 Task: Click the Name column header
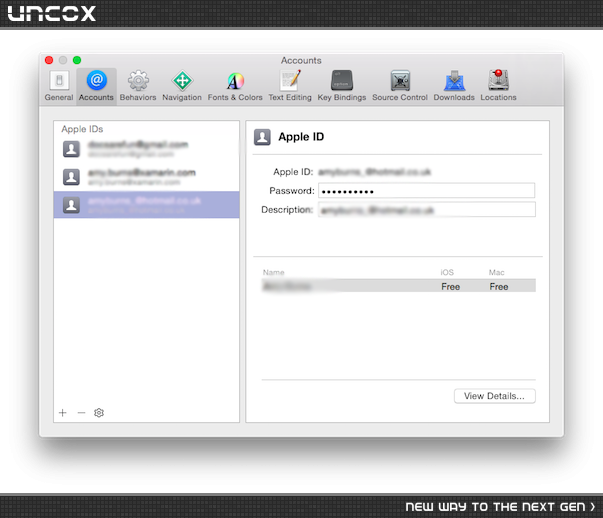tap(273, 272)
